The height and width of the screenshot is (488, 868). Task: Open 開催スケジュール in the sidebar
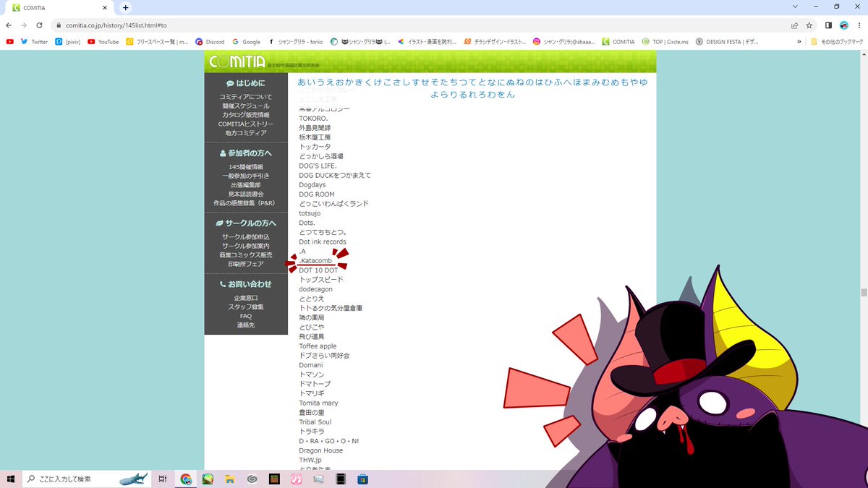pos(246,106)
